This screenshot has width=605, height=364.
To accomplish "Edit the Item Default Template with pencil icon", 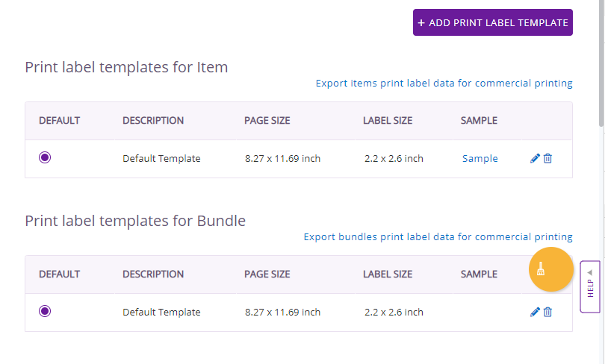I will pos(535,158).
